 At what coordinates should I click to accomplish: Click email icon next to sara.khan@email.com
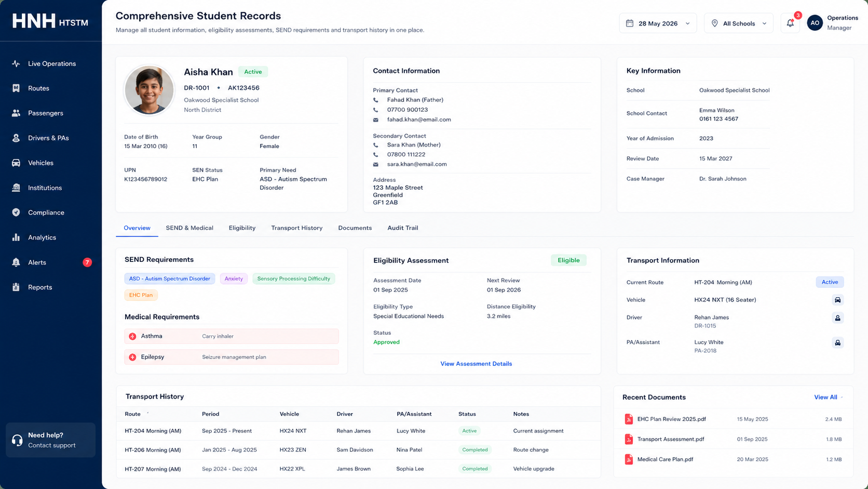376,164
